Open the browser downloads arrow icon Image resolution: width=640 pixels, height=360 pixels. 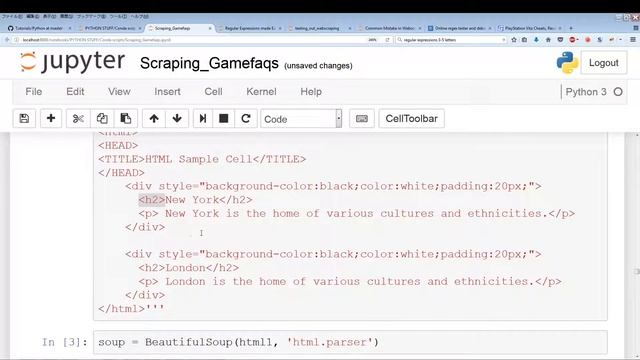(536, 40)
